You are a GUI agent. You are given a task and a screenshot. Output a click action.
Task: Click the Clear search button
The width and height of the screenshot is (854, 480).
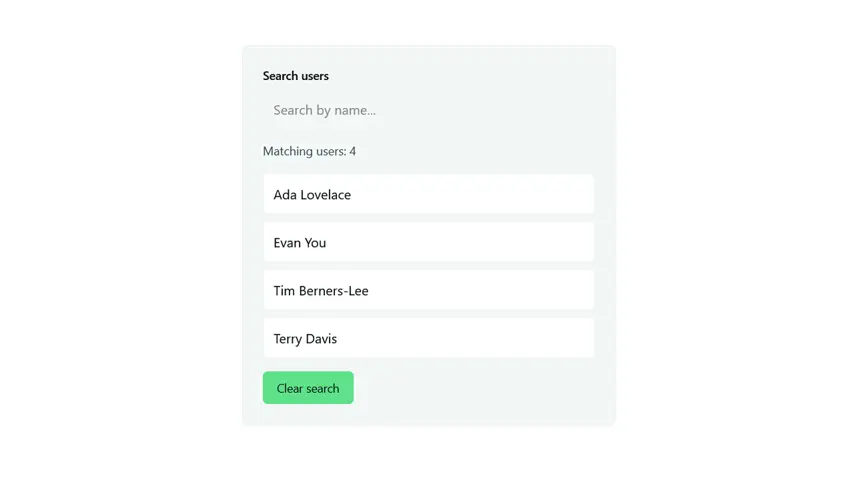pyautogui.click(x=308, y=388)
